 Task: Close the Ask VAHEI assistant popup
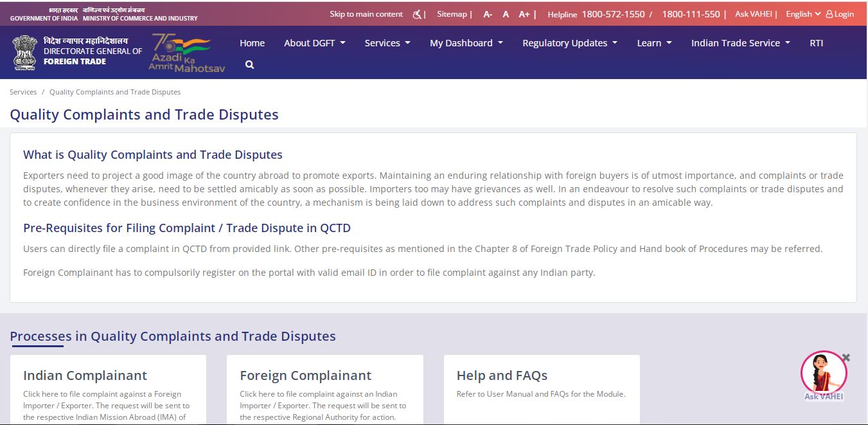[846, 357]
